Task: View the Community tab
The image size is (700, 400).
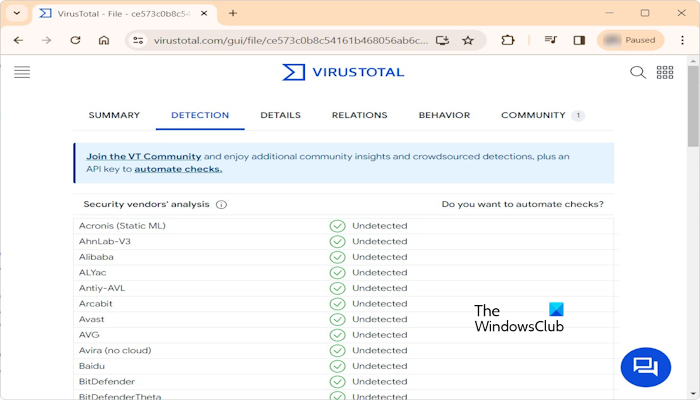Action: coord(542,115)
